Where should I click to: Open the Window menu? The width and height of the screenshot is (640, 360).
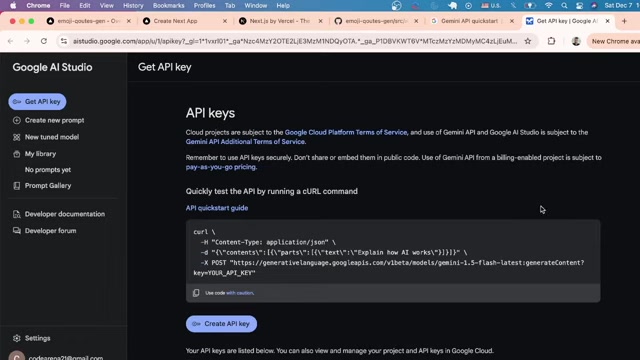pyautogui.click(x=256, y=6)
